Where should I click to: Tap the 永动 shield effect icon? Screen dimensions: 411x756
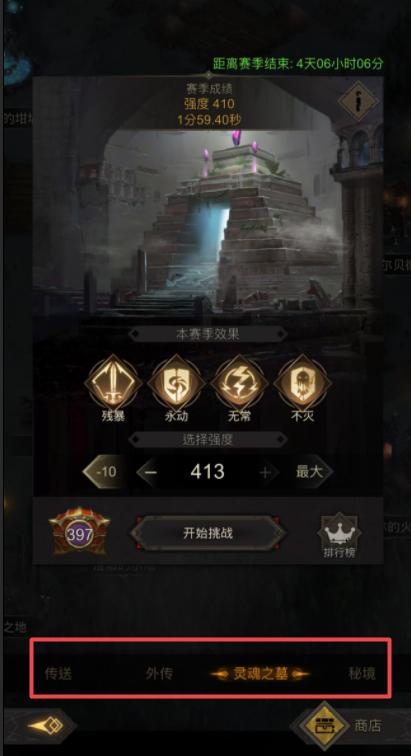pos(176,384)
